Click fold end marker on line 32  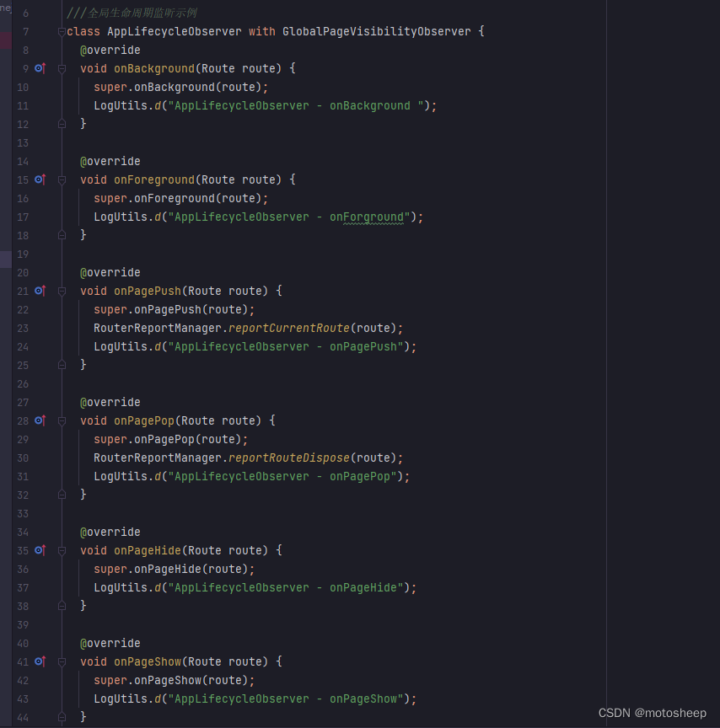point(62,495)
